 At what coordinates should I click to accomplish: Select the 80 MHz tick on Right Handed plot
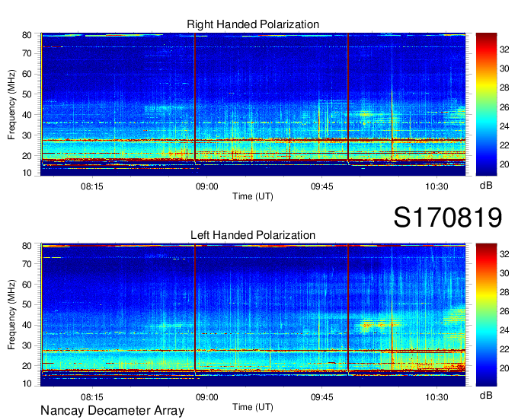click(27, 35)
